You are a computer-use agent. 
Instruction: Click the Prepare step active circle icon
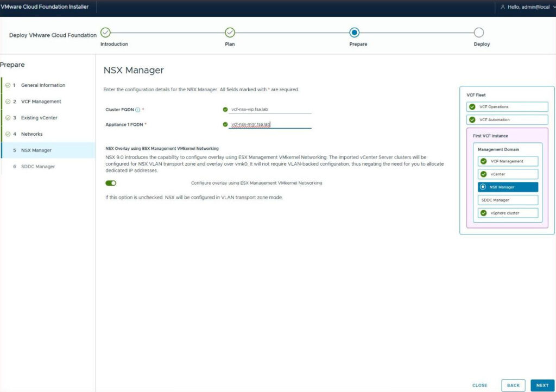(354, 33)
